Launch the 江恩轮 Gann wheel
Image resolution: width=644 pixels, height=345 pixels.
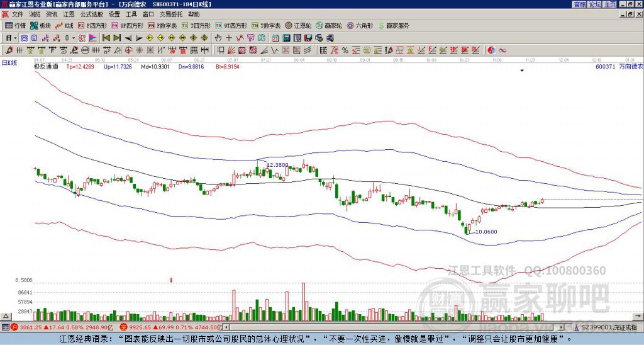(x=298, y=25)
